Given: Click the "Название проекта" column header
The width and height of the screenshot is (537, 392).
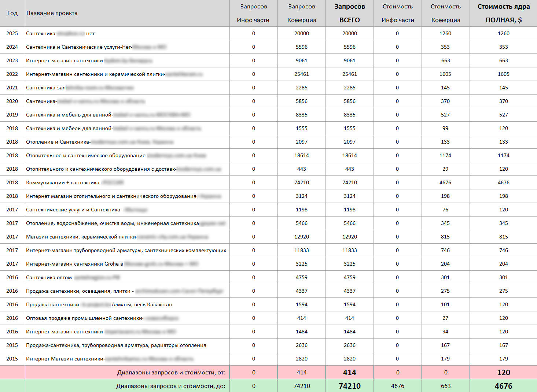Looking at the screenshot, I should (x=52, y=13).
